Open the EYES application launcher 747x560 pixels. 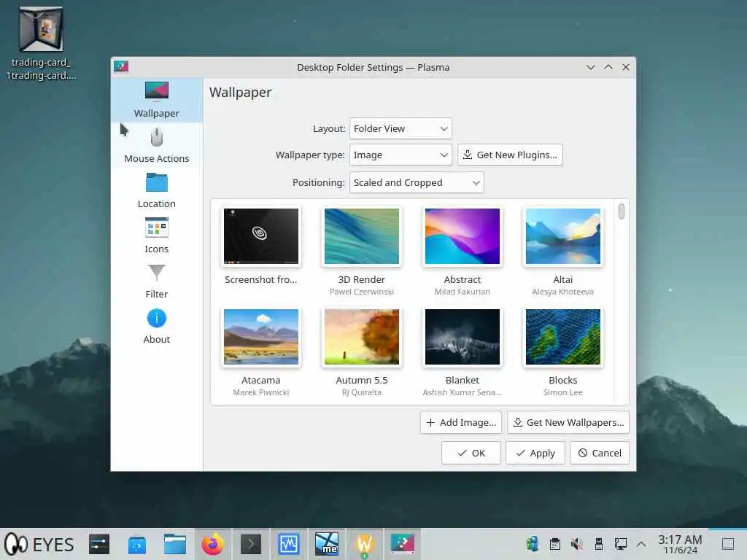click(x=39, y=544)
